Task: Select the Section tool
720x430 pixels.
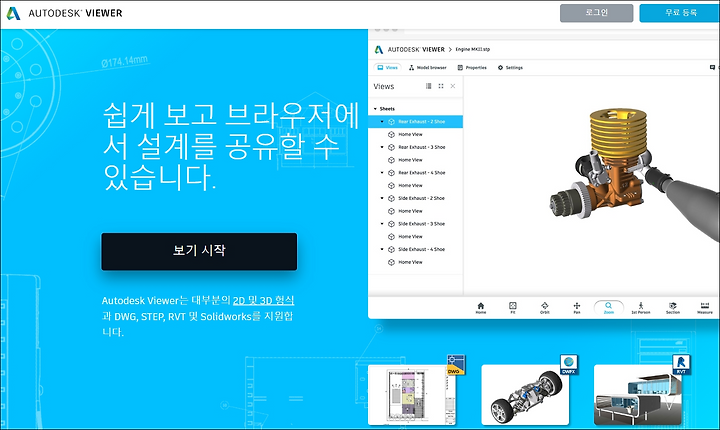Action: (673, 308)
